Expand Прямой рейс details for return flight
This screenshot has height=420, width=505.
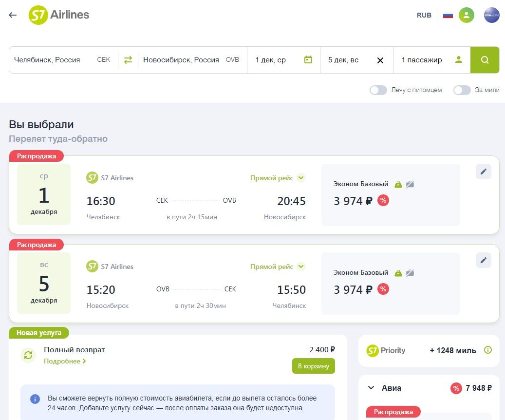301,266
